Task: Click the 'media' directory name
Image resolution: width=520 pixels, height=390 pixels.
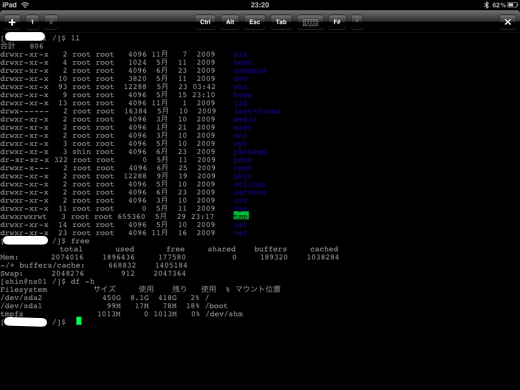Action: (x=245, y=119)
